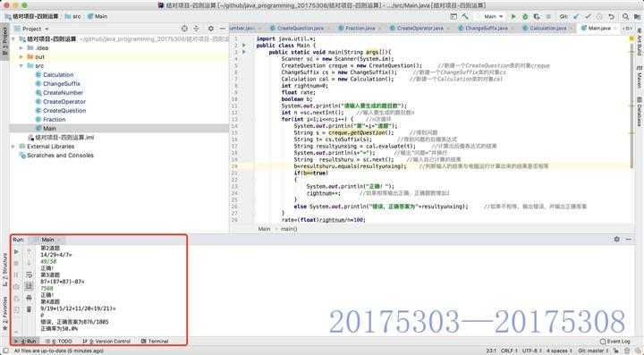The width and height of the screenshot is (644, 355).
Task: Toggle scroll to end icon in Run console
Action: point(29,286)
